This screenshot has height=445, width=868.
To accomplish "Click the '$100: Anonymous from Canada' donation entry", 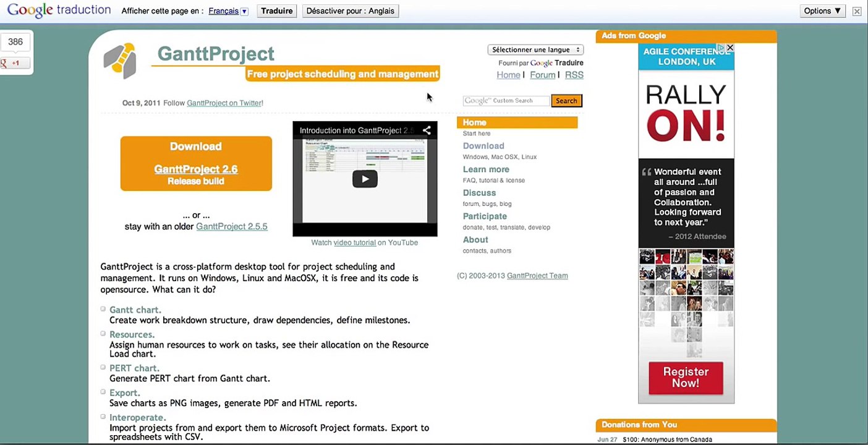I will point(668,440).
